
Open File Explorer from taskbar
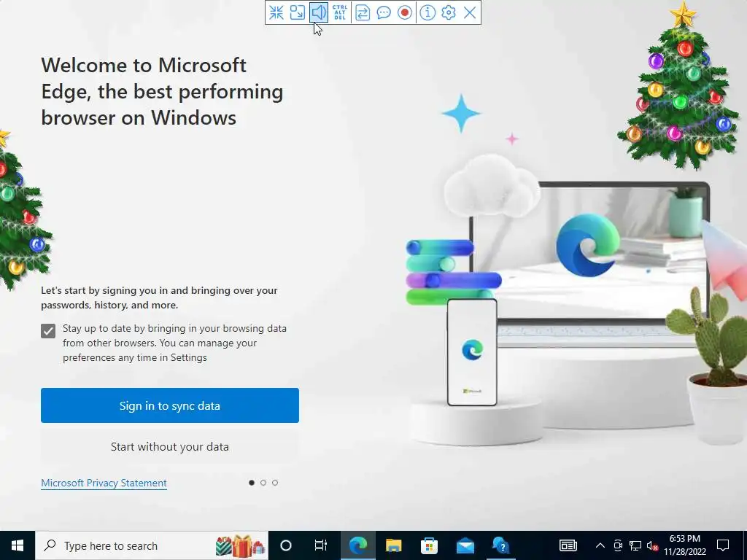[393, 545]
